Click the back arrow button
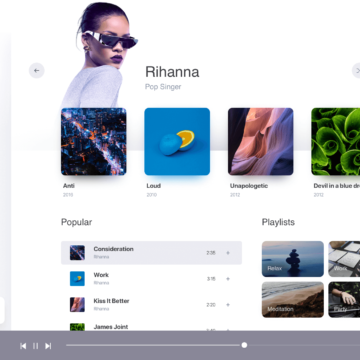The height and width of the screenshot is (360, 360). point(37,71)
